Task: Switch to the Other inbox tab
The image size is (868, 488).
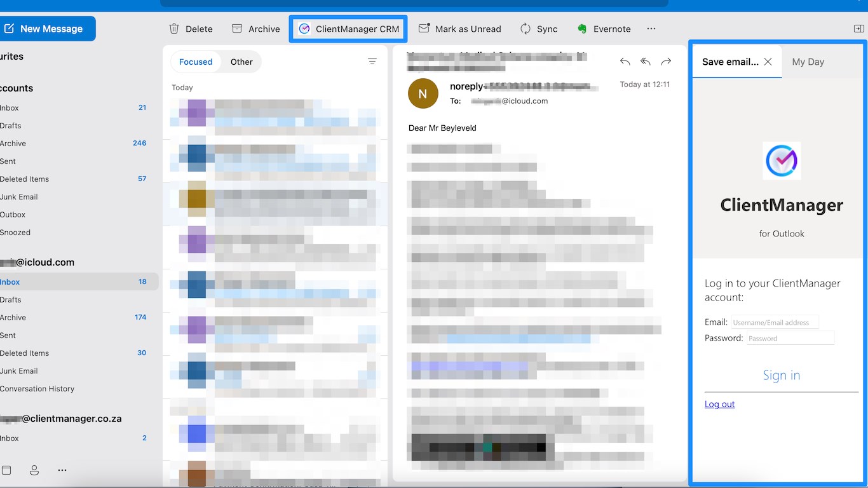Action: pos(241,62)
